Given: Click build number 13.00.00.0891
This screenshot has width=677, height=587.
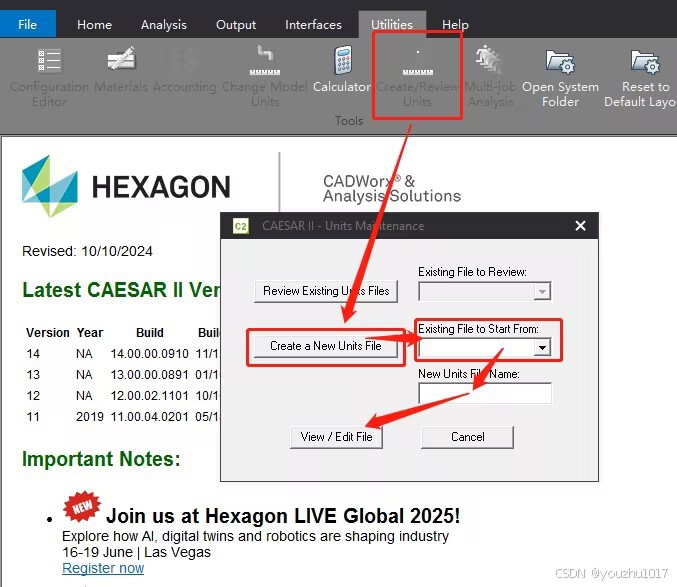Looking at the screenshot, I should coord(149,375).
